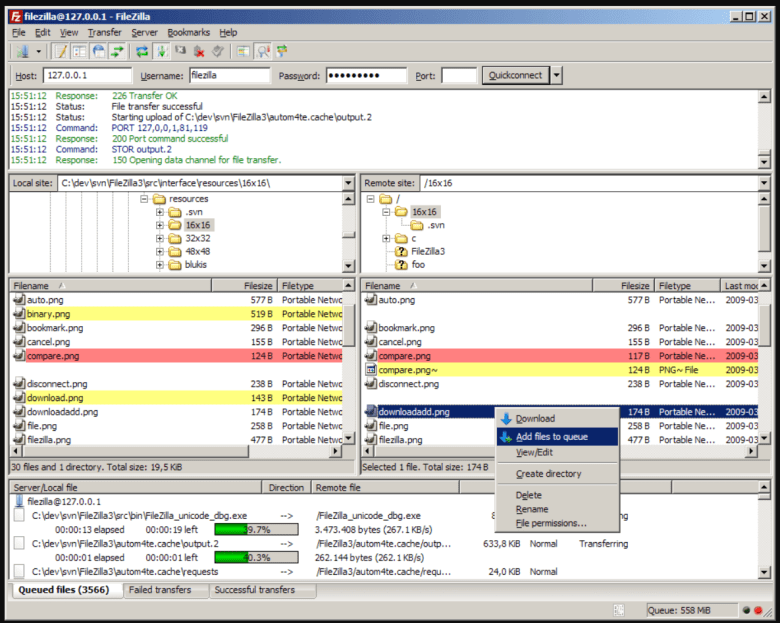
Task: Click the foo question-mark folder icon
Action: tap(401, 265)
